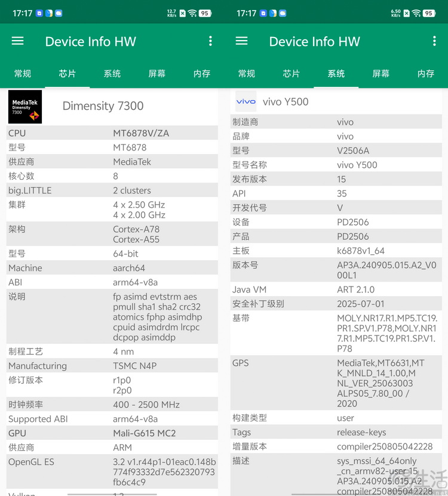Open 内存 tab in left screen
This screenshot has width=448, height=496.
tap(202, 73)
